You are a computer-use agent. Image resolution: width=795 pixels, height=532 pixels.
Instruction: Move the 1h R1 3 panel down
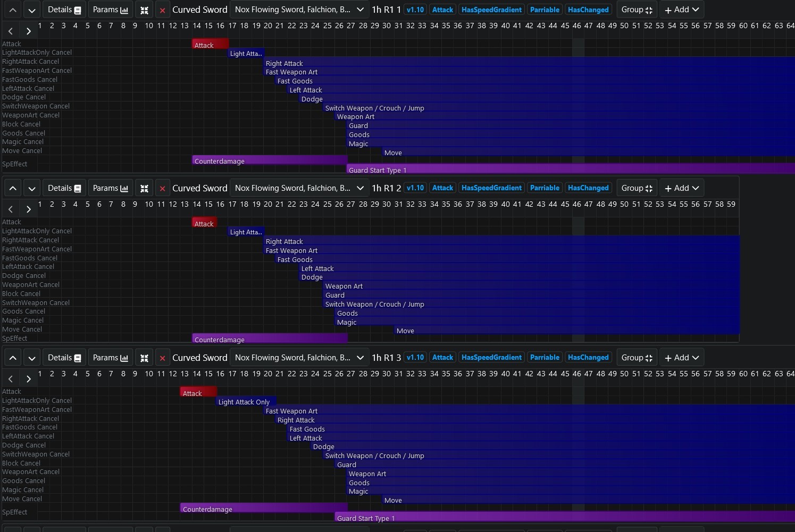pyautogui.click(x=32, y=358)
